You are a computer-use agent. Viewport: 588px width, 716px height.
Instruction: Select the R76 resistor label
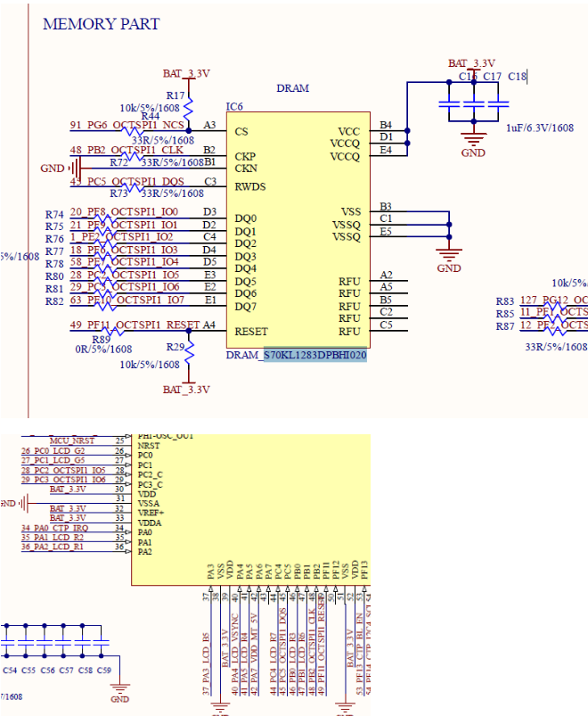click(54, 239)
